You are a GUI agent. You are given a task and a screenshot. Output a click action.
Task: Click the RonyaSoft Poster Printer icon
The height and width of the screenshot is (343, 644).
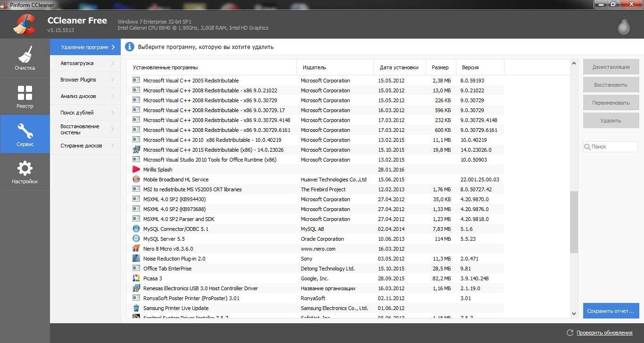[136, 298]
